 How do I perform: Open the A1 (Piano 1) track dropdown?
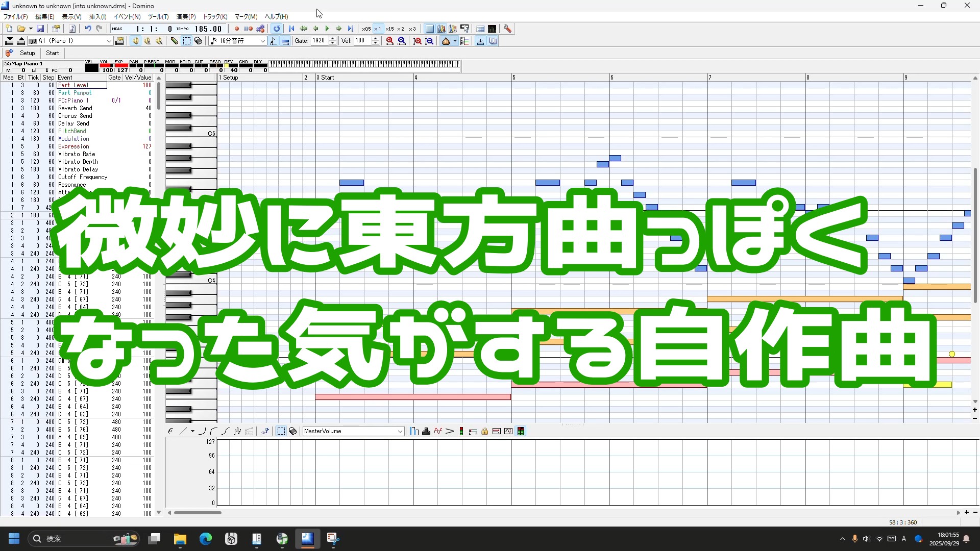[x=109, y=41]
